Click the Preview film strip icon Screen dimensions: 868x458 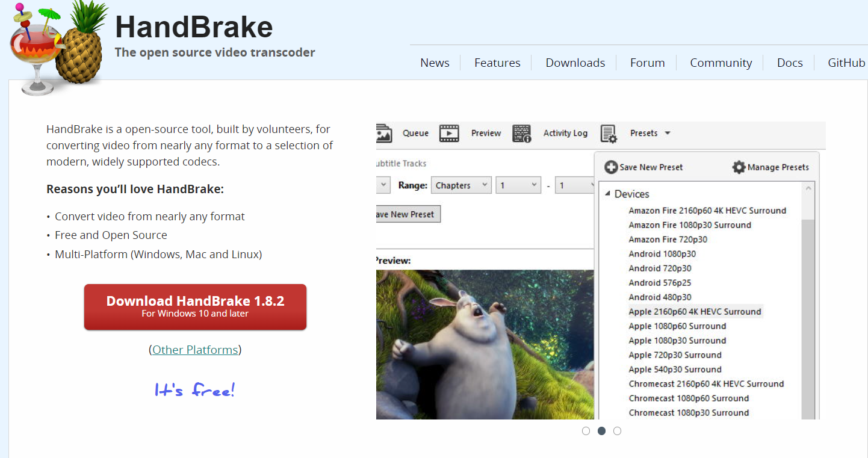coord(449,133)
